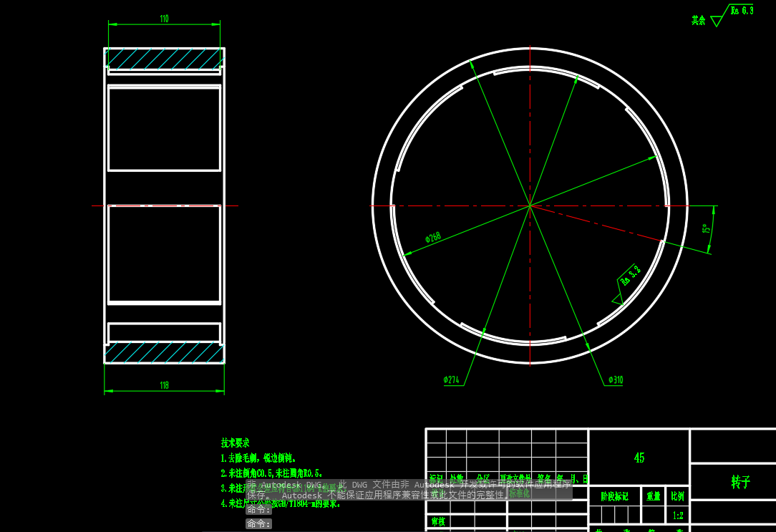Select the Ra 3.2 surface roughness label
The width and height of the screenshot is (776, 532).
[x=631, y=276]
